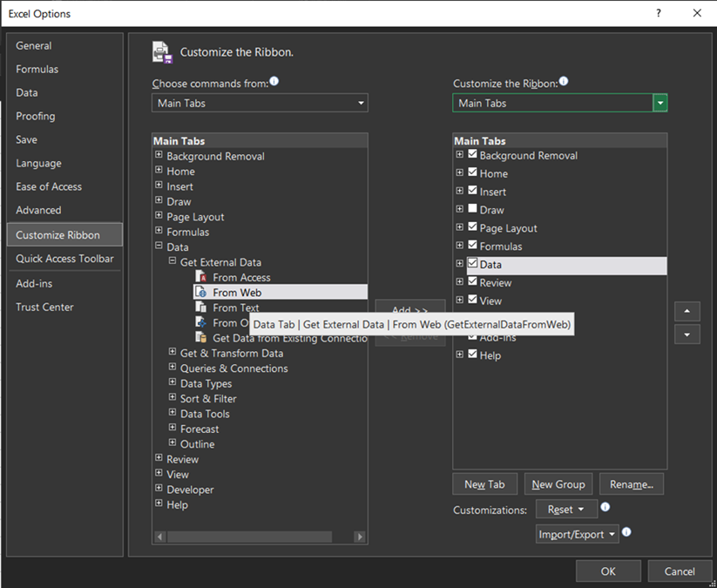The image size is (717, 588).
Task: Click the Move Up arrow button
Action: 687,311
